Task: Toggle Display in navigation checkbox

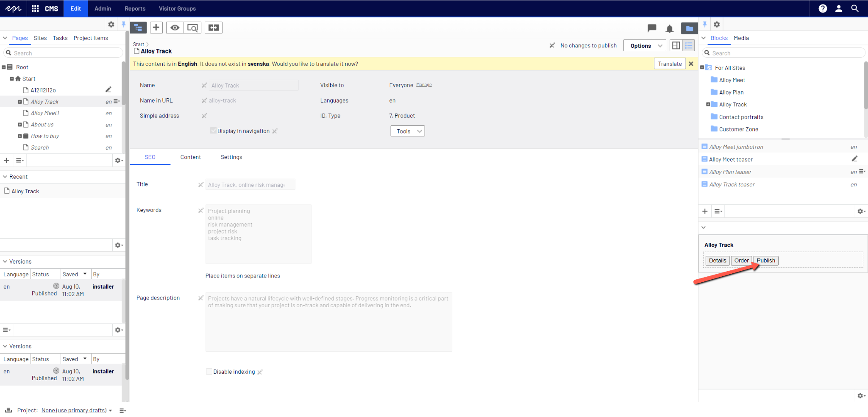Action: click(213, 131)
